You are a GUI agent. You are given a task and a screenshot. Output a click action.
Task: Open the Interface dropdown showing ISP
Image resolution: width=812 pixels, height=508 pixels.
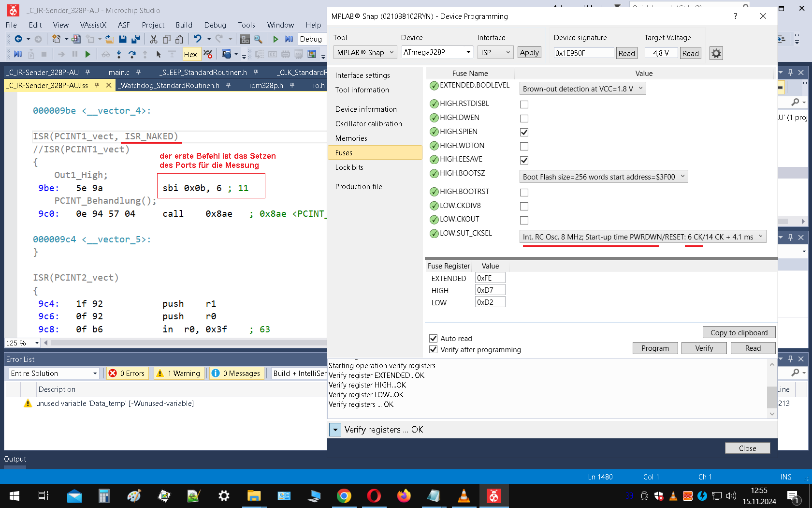click(x=495, y=52)
